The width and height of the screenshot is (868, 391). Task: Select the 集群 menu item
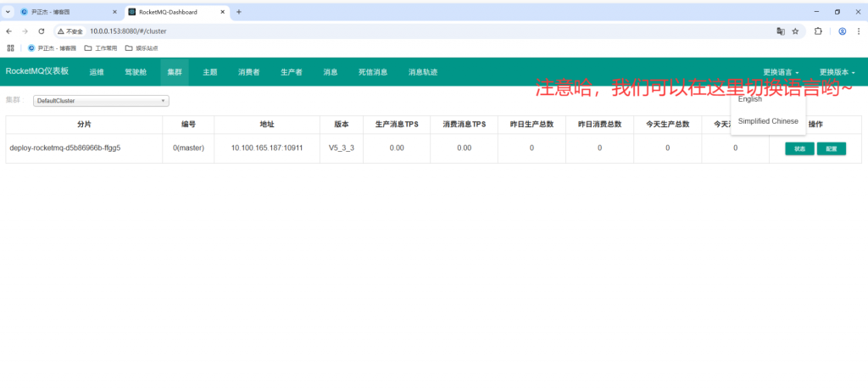175,72
